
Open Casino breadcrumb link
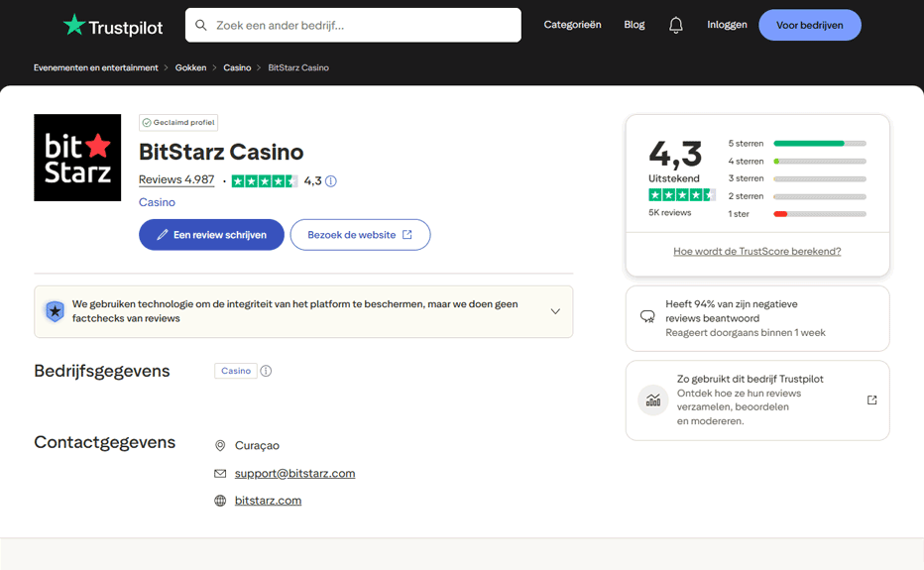click(x=237, y=67)
